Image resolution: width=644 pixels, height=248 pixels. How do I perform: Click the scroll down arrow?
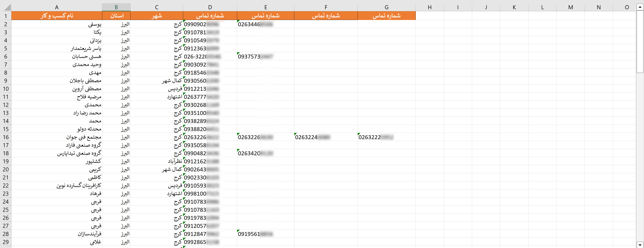(x=640, y=245)
